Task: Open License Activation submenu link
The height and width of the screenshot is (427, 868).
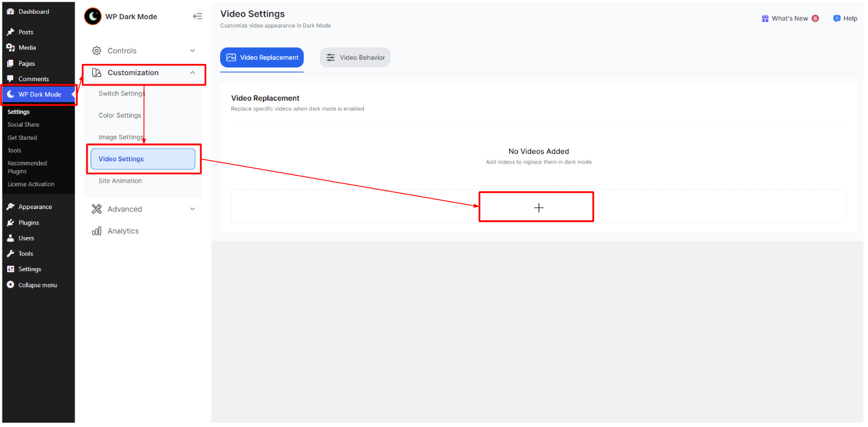Action: point(31,185)
